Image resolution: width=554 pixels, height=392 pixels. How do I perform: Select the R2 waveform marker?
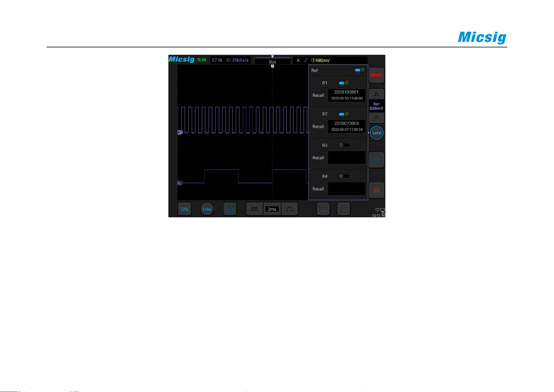180,183
